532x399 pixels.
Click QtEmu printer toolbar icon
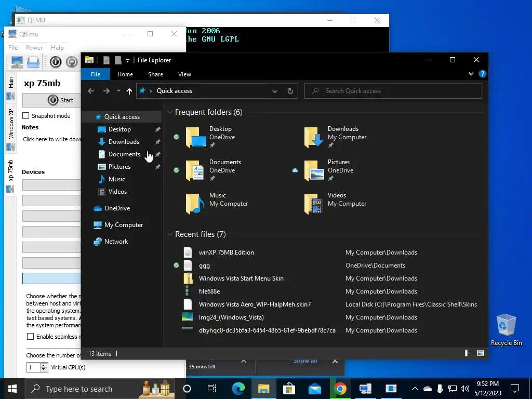[33, 62]
